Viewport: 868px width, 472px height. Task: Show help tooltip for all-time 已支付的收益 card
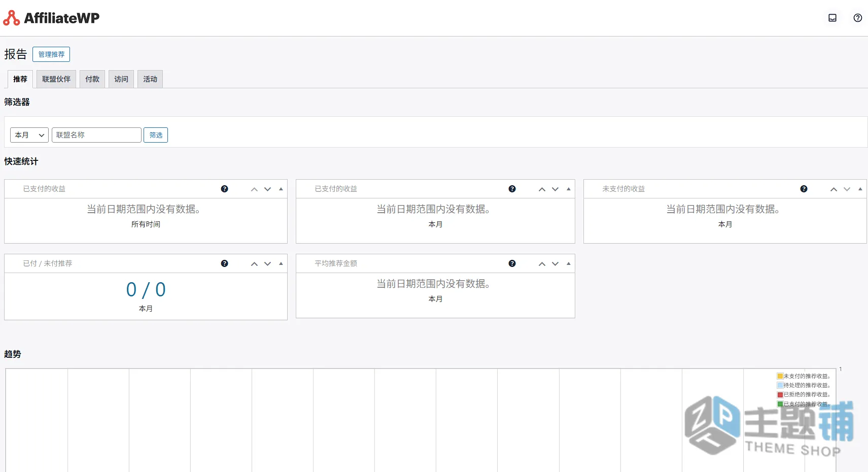tap(224, 189)
